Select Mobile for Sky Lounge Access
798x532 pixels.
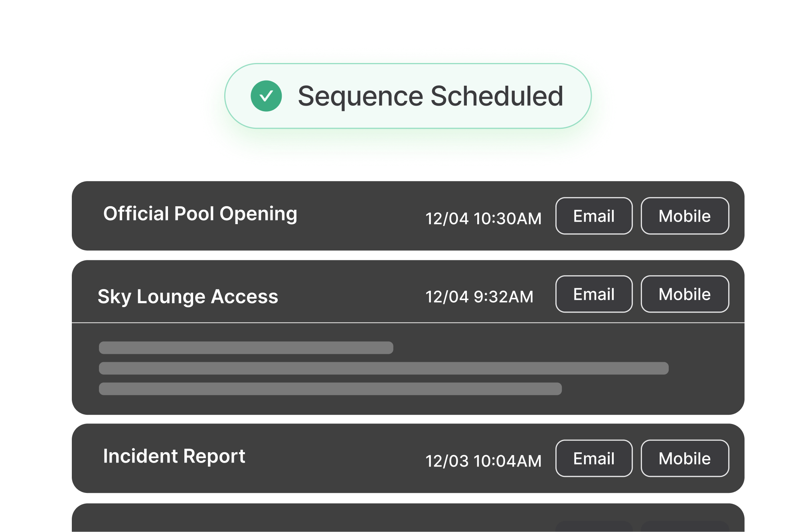pos(685,294)
